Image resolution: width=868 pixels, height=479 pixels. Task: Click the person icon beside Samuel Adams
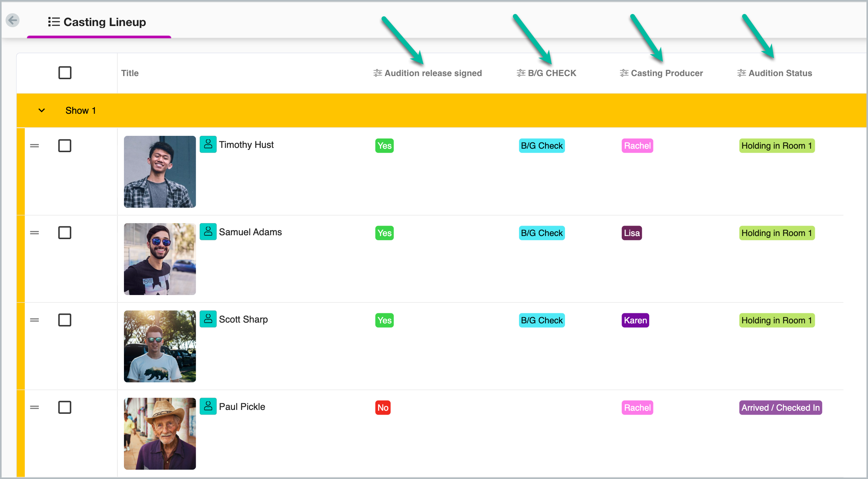click(208, 232)
